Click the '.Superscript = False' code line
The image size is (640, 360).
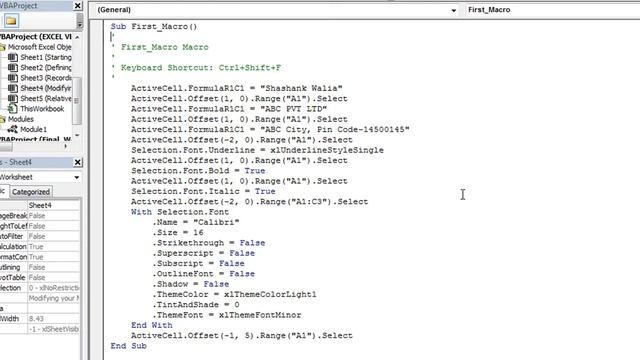(x=203, y=253)
